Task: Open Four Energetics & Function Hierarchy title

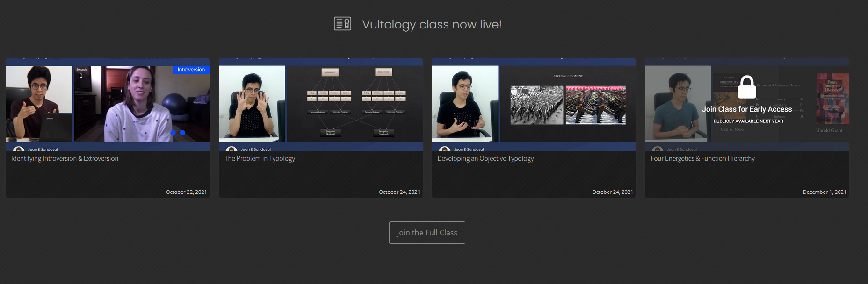Action: 702,158
